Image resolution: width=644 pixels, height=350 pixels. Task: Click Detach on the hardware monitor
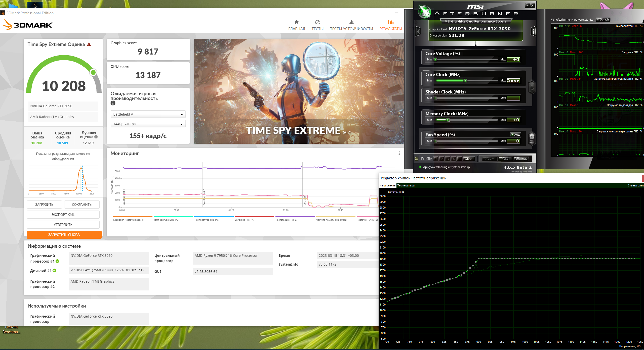click(x=603, y=20)
